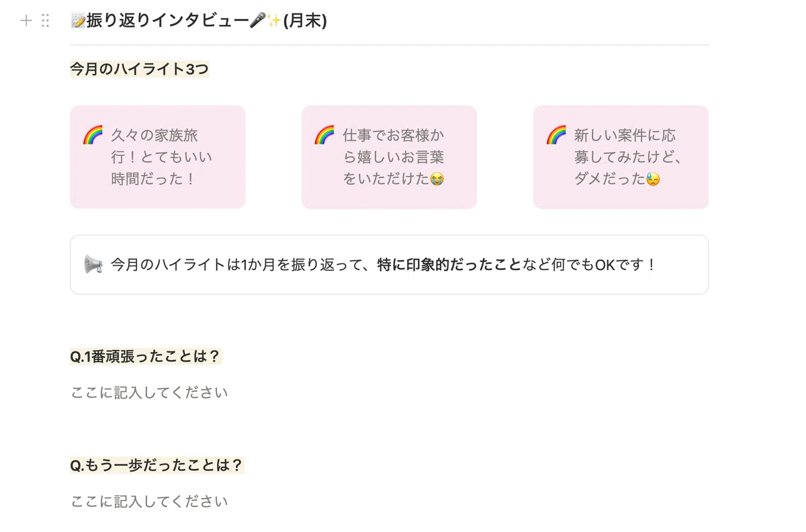Select the 仕事でお客様から pink callout card
Viewport: 806px width, 532px height.
click(390, 157)
